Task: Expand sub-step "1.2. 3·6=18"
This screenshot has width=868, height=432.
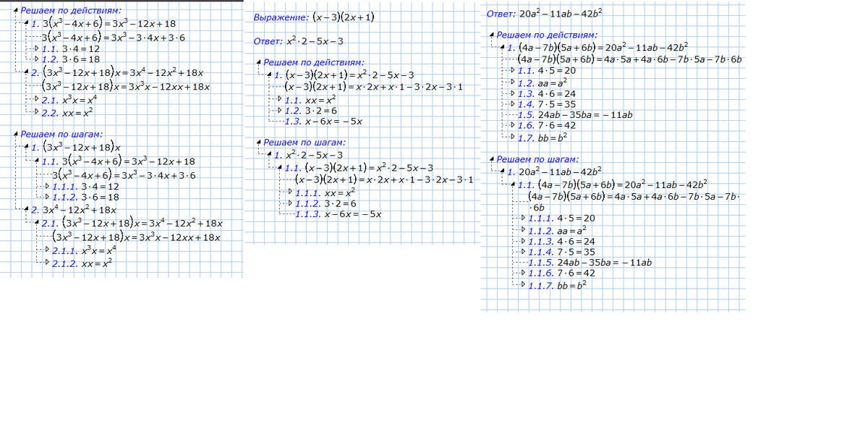Action: click(x=38, y=59)
